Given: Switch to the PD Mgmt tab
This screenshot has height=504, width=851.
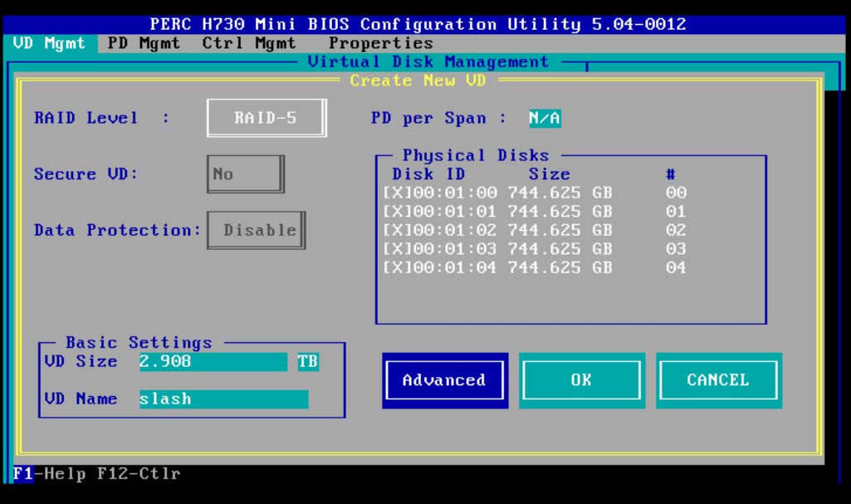Looking at the screenshot, I should point(144,43).
